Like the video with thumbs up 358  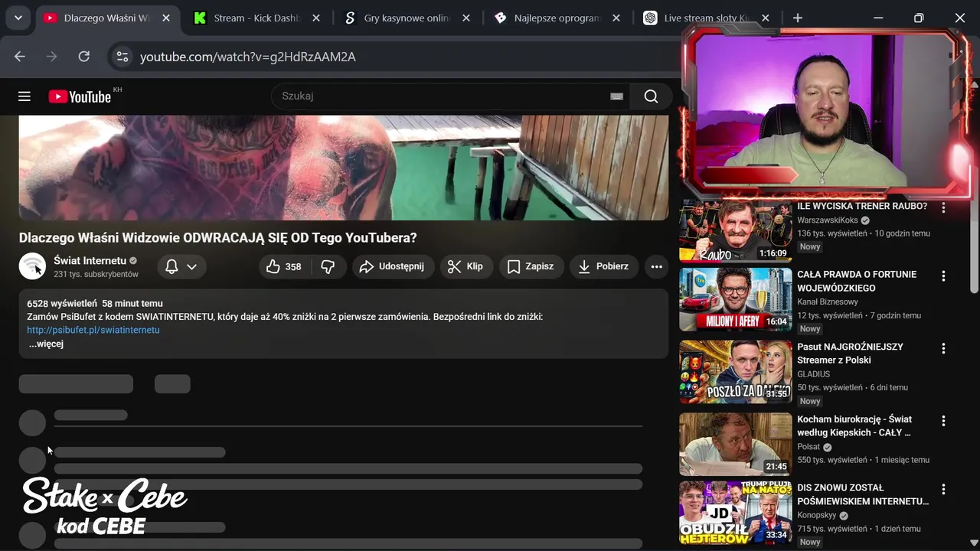point(283,266)
